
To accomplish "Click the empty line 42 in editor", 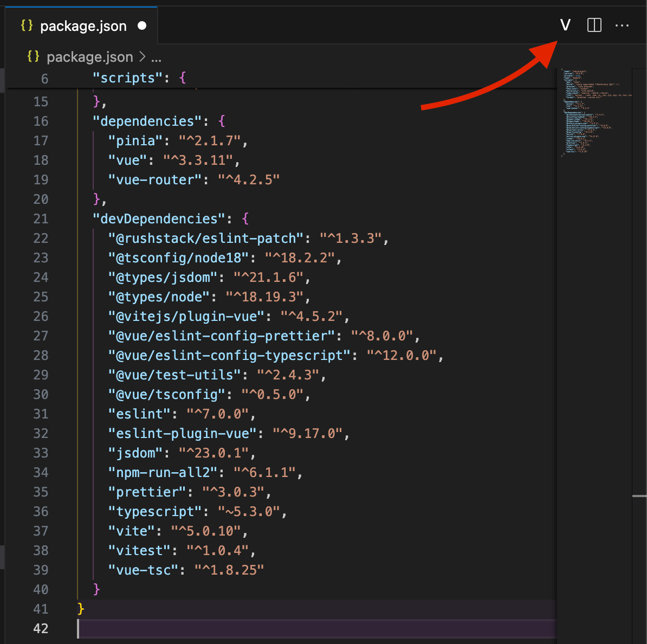I will [x=317, y=628].
